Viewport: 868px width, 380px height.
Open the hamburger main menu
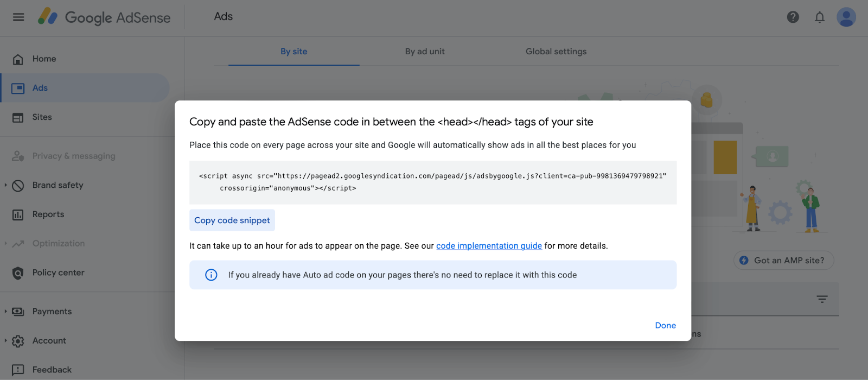click(18, 17)
